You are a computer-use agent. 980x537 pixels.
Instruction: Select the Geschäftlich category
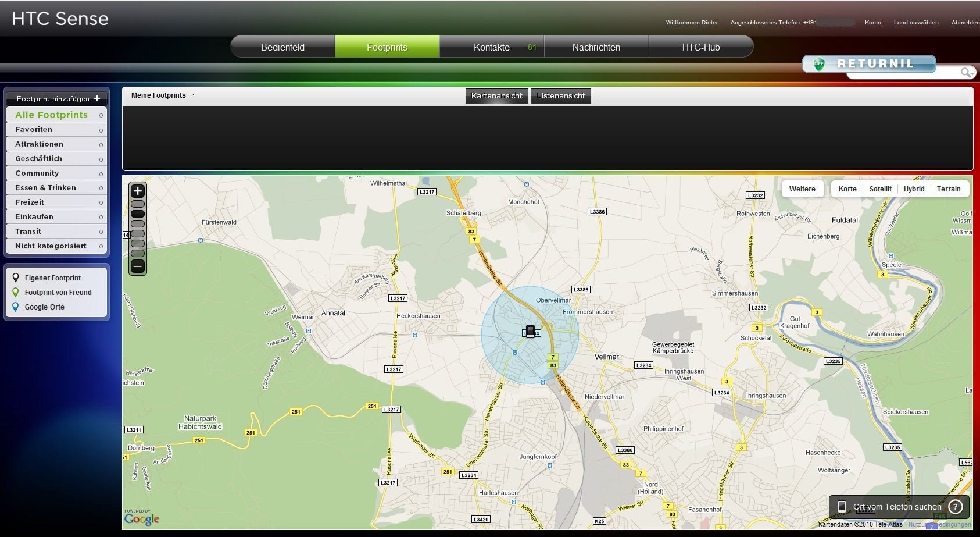pyautogui.click(x=57, y=158)
